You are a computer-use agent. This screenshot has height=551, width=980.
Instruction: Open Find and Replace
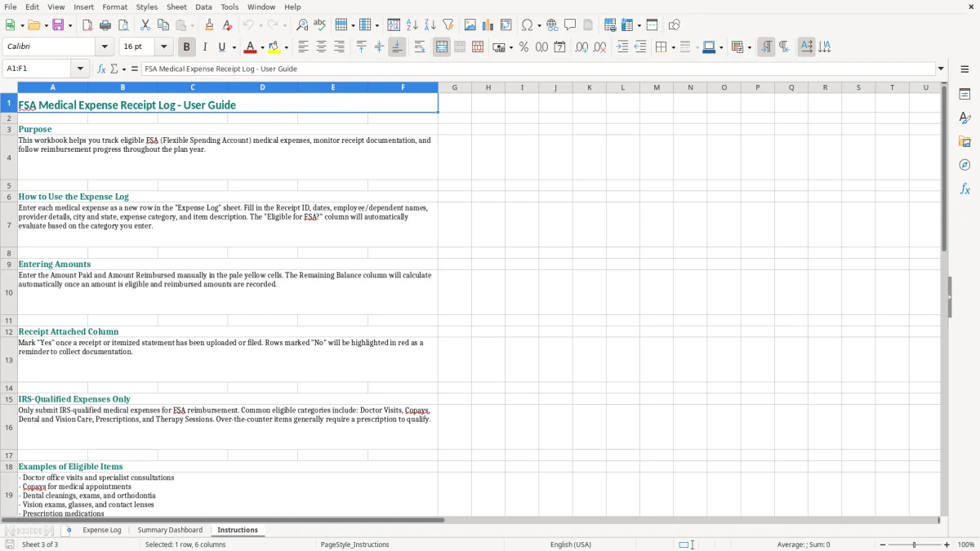(302, 25)
